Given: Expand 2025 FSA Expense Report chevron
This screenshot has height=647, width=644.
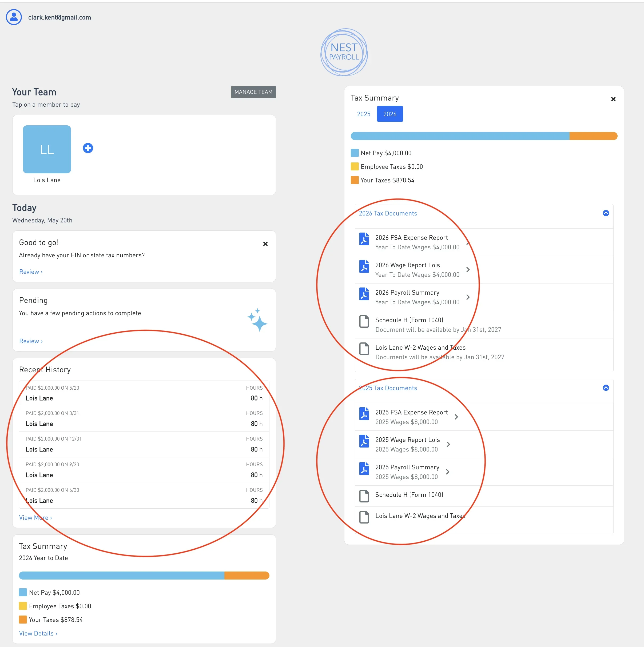Looking at the screenshot, I should tap(456, 417).
